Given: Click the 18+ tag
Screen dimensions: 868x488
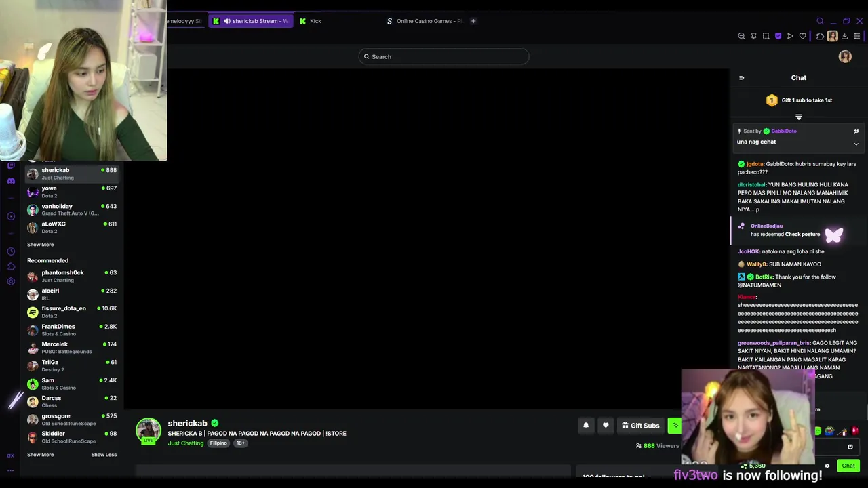Looking at the screenshot, I should 240,443.
